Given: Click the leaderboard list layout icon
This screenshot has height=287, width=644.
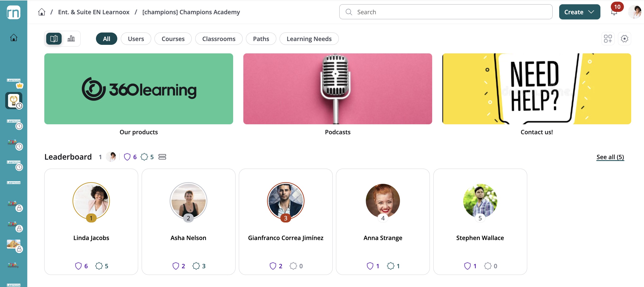Looking at the screenshot, I should 162,157.
